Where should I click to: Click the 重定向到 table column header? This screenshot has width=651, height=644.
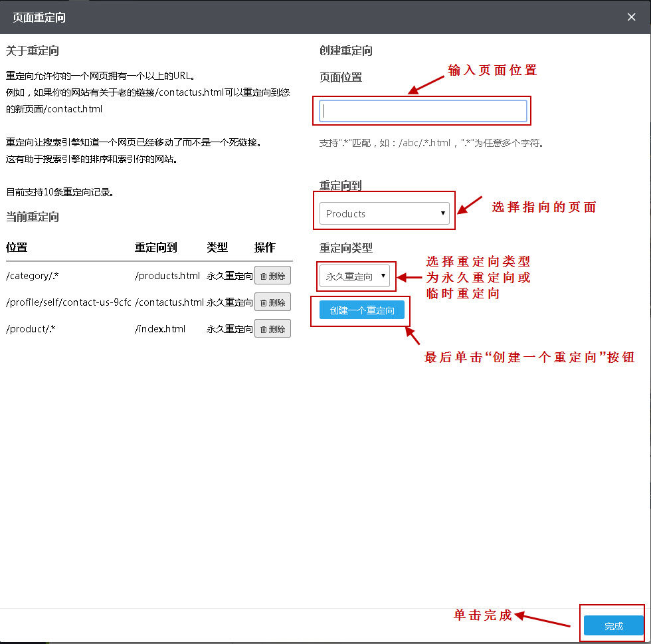click(156, 247)
